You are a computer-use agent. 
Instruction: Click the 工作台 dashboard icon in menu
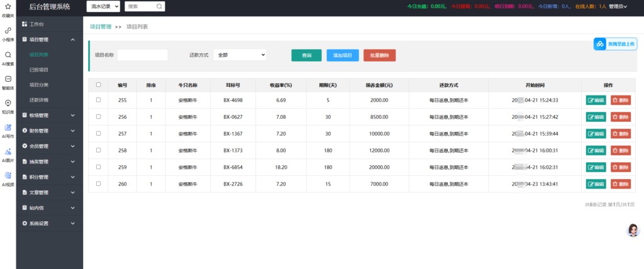25,25
